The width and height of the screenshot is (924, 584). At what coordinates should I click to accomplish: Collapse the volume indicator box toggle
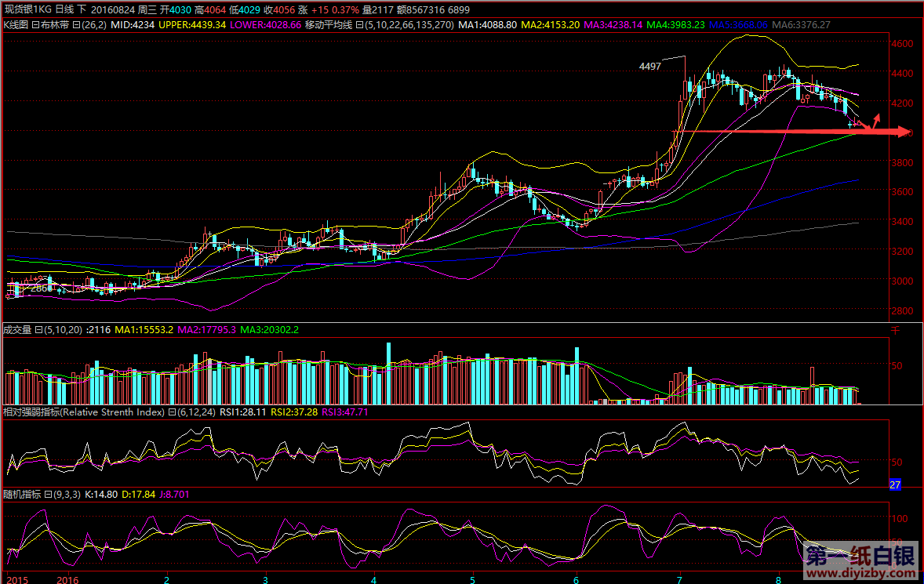39,330
